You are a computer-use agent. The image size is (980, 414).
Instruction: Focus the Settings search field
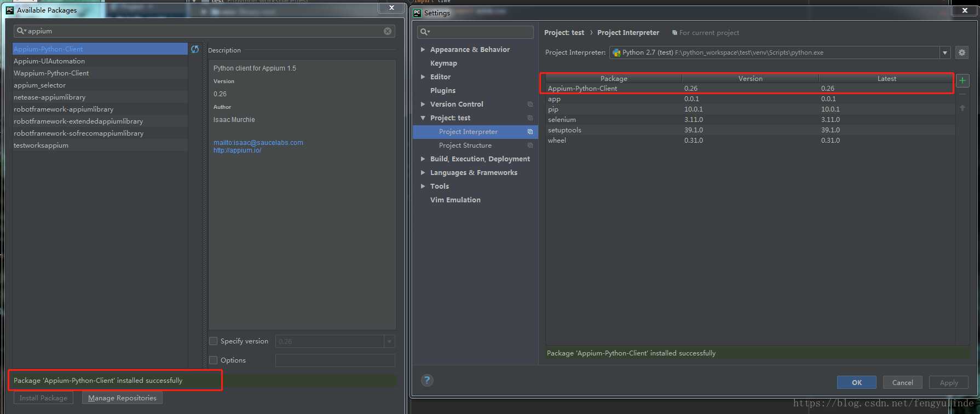[x=475, y=32]
